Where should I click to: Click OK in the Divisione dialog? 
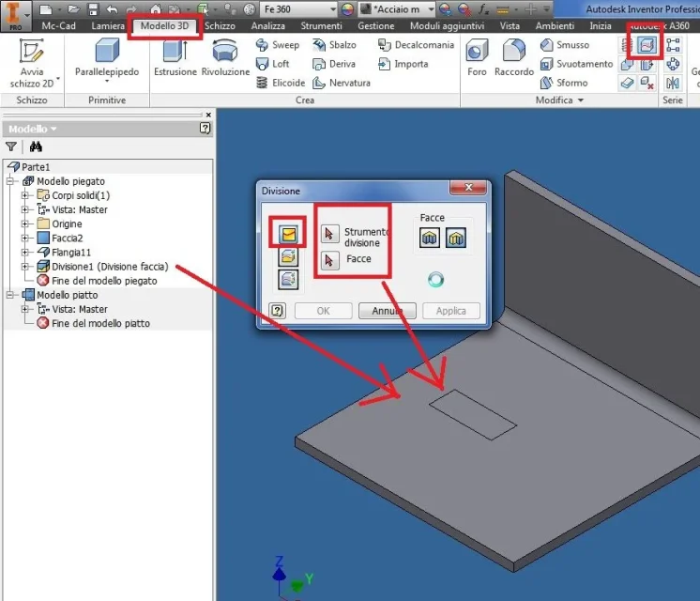(323, 311)
